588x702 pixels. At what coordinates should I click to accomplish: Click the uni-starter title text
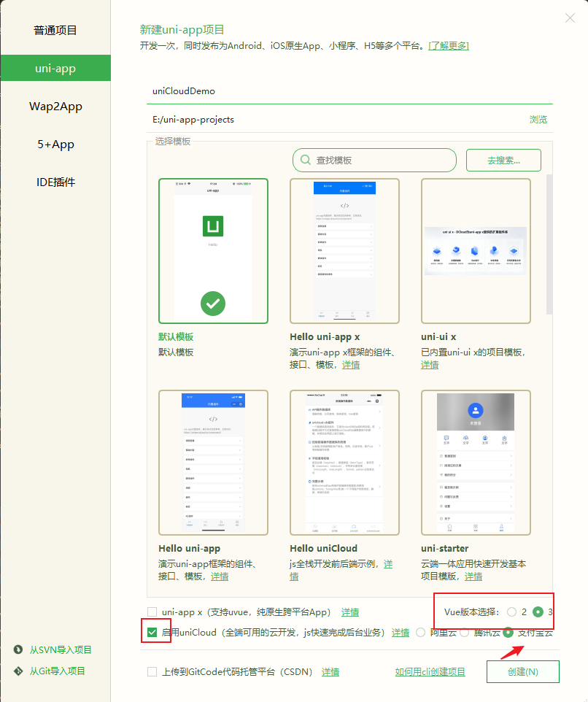[x=445, y=549]
